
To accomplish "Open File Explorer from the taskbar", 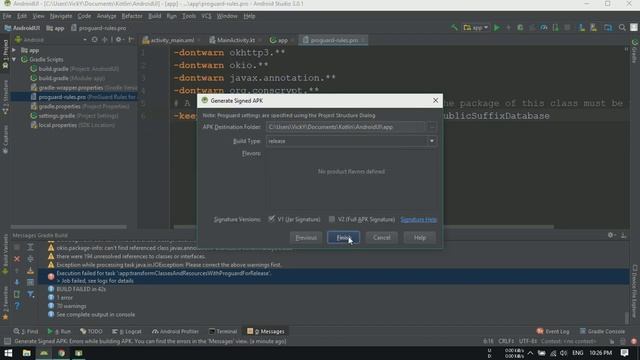I will [x=27, y=353].
